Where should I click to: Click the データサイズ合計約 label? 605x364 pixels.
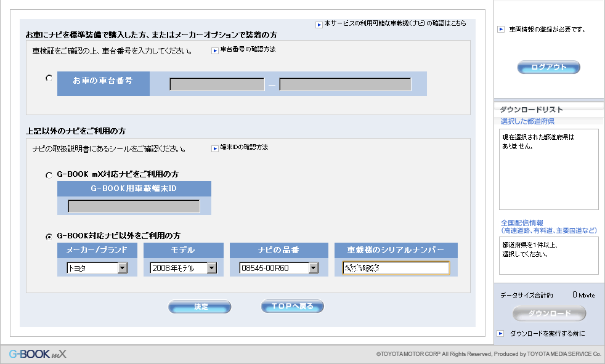click(526, 296)
